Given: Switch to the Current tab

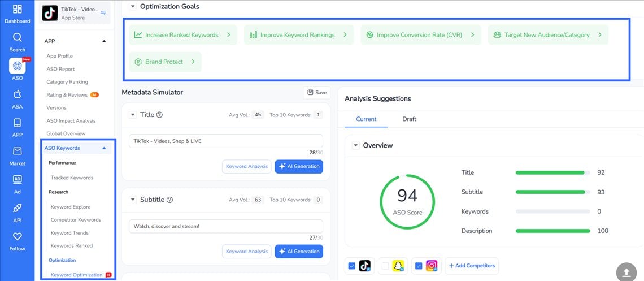Looking at the screenshot, I should point(366,119).
